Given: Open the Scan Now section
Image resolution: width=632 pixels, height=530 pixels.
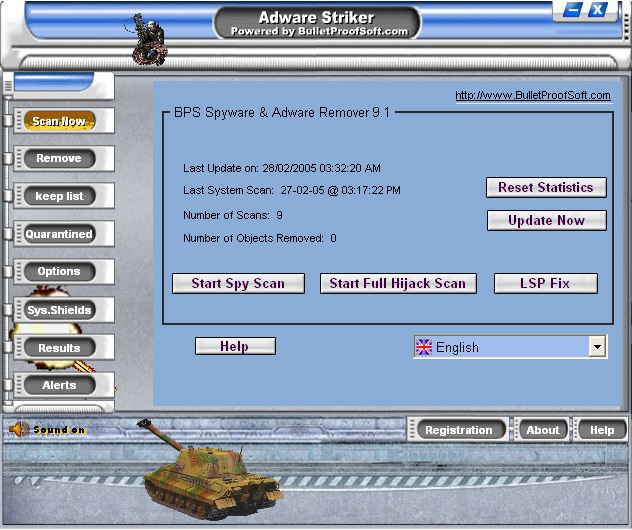Looking at the screenshot, I should pos(60,121).
